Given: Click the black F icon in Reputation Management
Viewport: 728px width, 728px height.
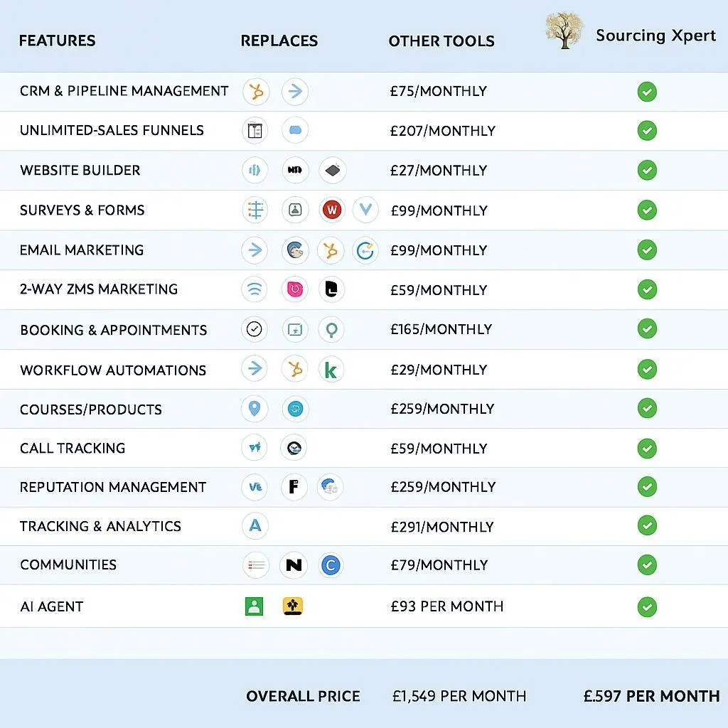Looking at the screenshot, I should click(293, 487).
